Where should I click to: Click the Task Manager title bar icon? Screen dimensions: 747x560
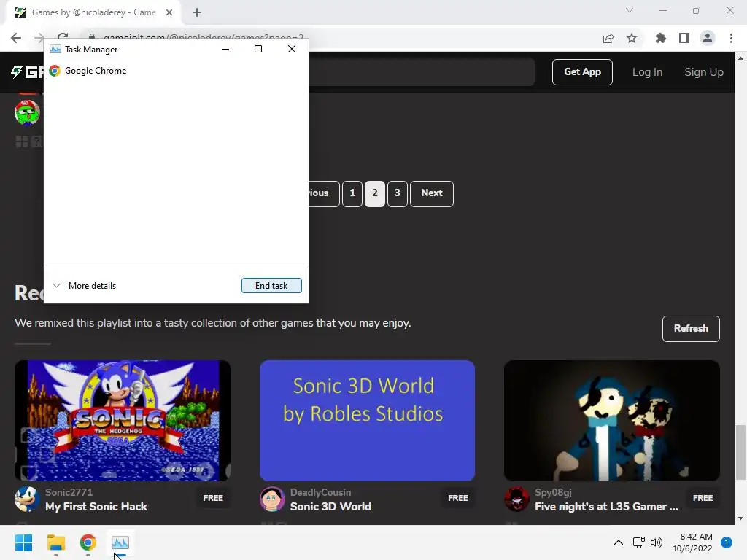pos(55,49)
